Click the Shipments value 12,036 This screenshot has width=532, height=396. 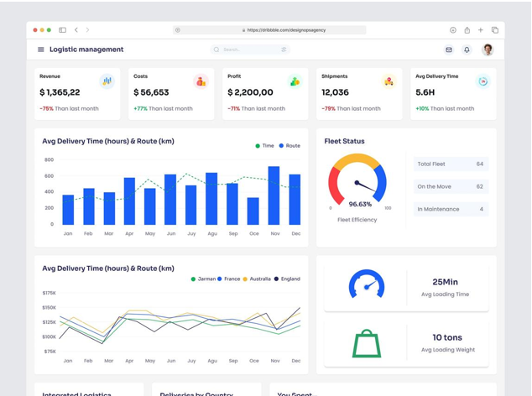coord(335,92)
